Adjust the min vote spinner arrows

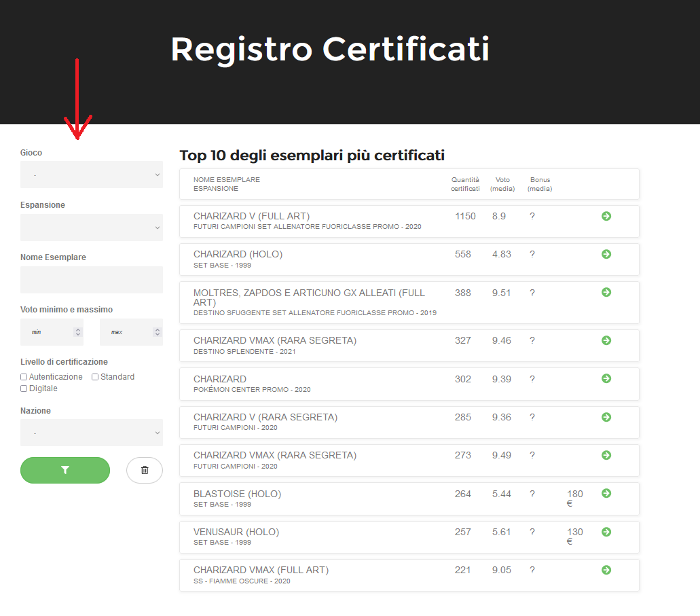(78, 332)
